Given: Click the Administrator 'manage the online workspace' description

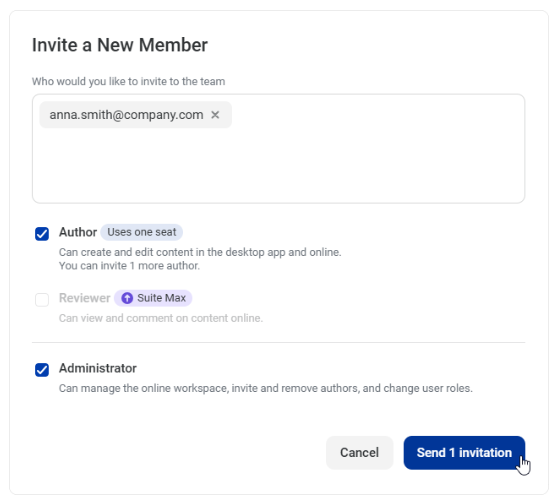Looking at the screenshot, I should coord(265,388).
